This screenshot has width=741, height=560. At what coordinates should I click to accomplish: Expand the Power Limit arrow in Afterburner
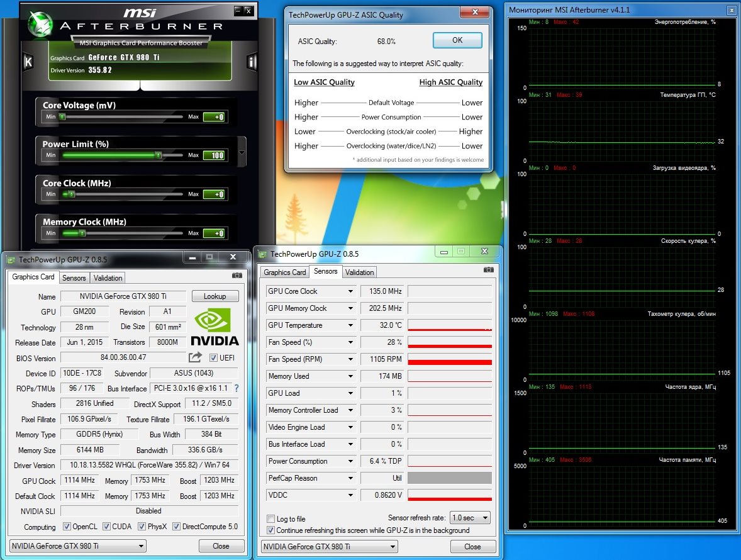tap(242, 152)
